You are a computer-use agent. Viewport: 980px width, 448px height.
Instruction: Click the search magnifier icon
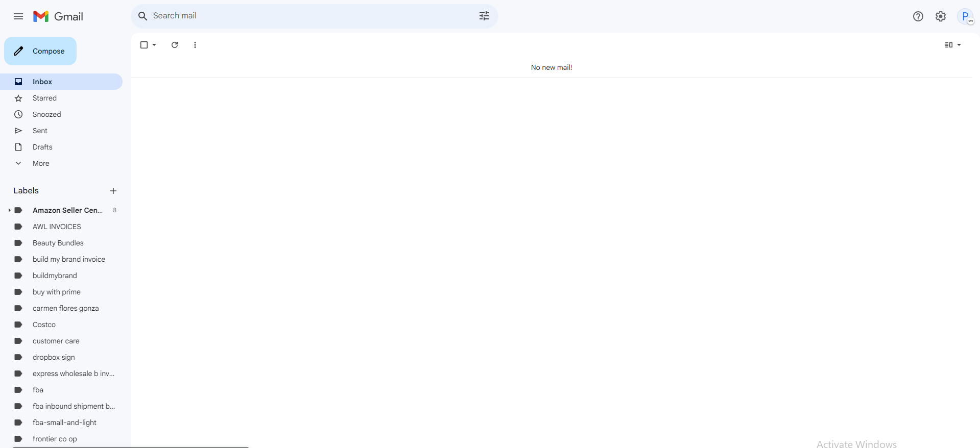click(x=143, y=16)
